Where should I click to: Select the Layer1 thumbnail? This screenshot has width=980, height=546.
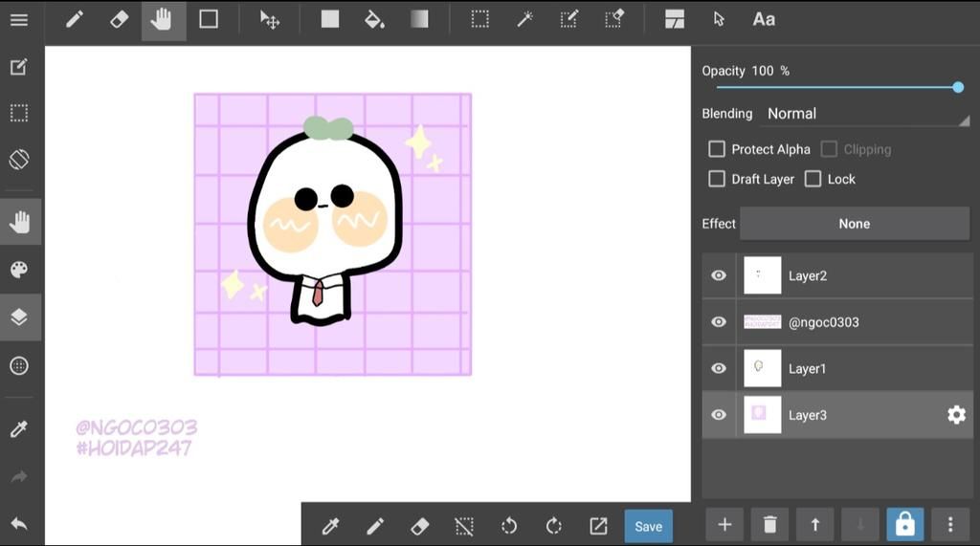tap(763, 368)
